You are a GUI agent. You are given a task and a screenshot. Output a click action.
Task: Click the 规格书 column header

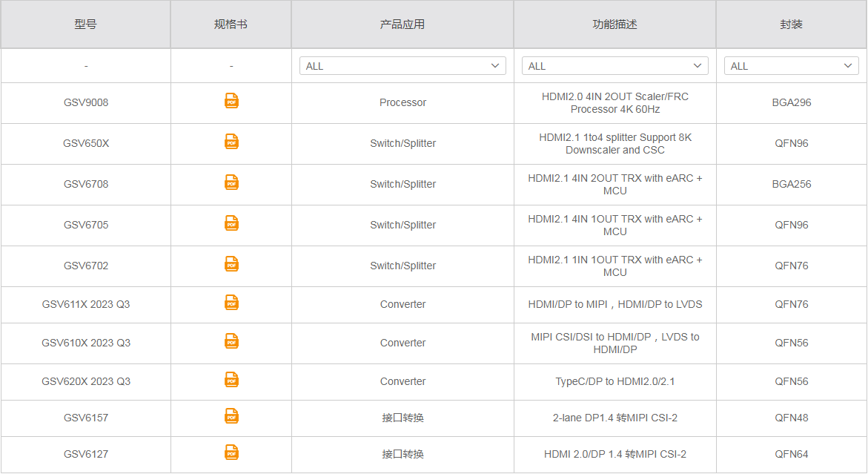(x=231, y=24)
